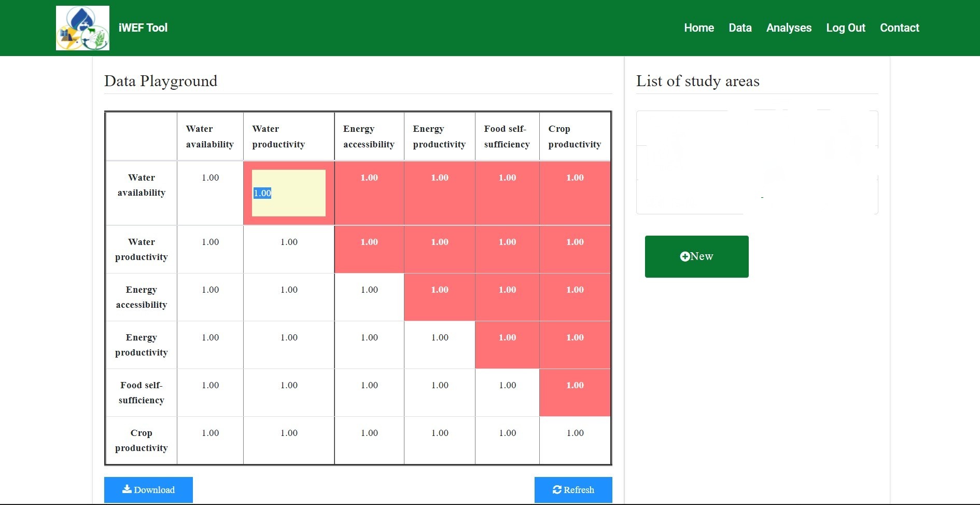Click the active Water productivity edit field

288,193
